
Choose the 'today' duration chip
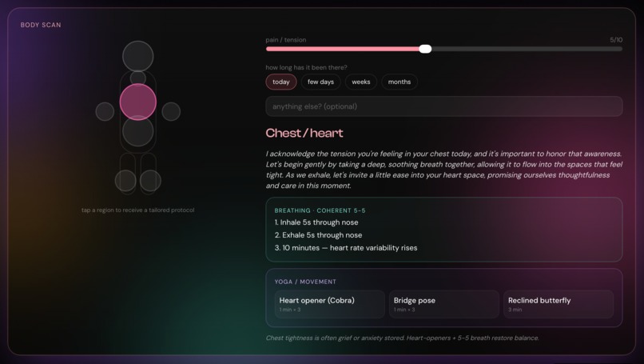(x=281, y=82)
